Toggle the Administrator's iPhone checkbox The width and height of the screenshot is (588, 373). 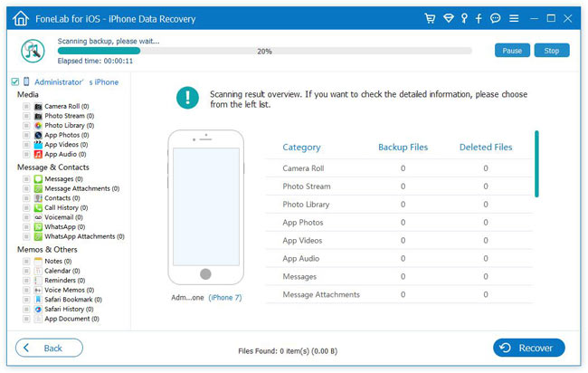pos(15,81)
